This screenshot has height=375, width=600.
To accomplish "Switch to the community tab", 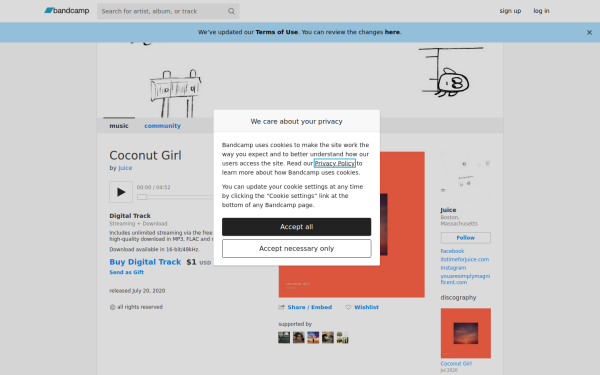I will pyautogui.click(x=162, y=126).
